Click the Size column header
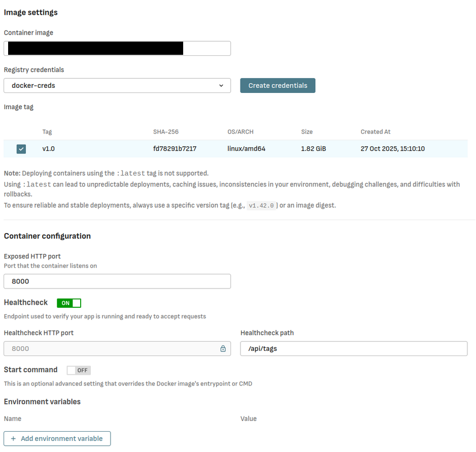This screenshot has height=452, width=476. [307, 132]
